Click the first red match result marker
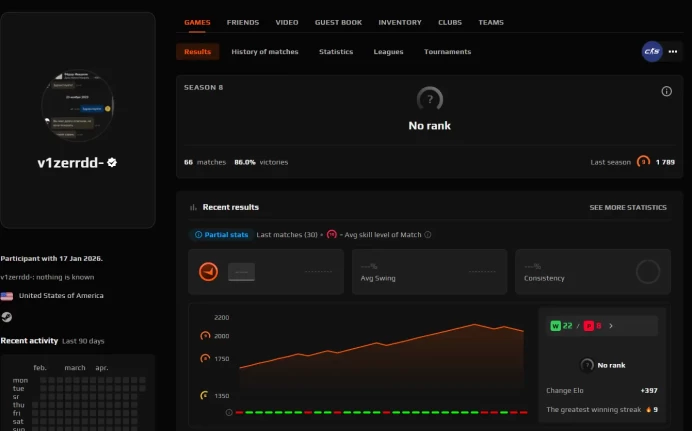This screenshot has width=692, height=431. point(239,412)
